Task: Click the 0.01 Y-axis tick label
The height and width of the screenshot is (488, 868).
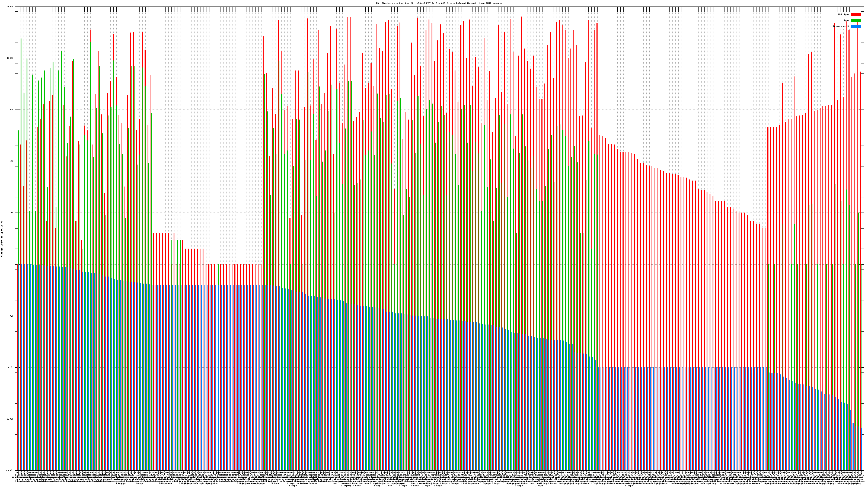Action: click(11, 367)
